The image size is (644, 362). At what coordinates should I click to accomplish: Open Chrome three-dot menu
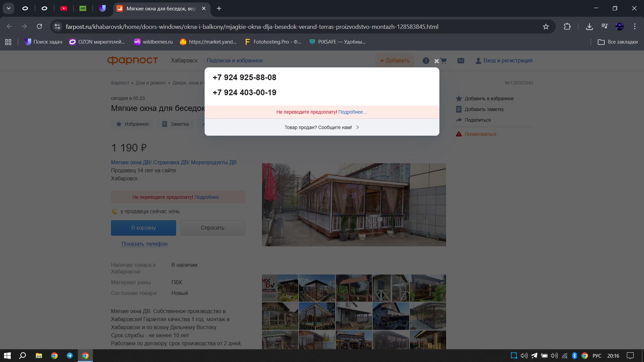(x=635, y=26)
